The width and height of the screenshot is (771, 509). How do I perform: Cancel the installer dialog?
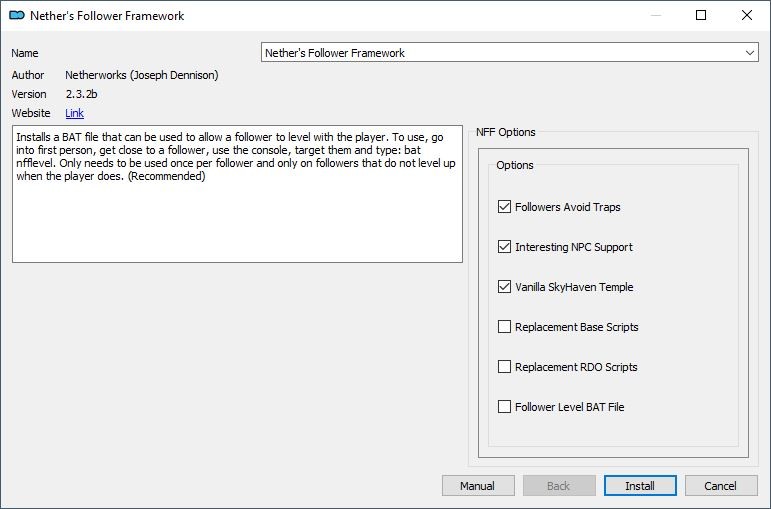click(721, 486)
